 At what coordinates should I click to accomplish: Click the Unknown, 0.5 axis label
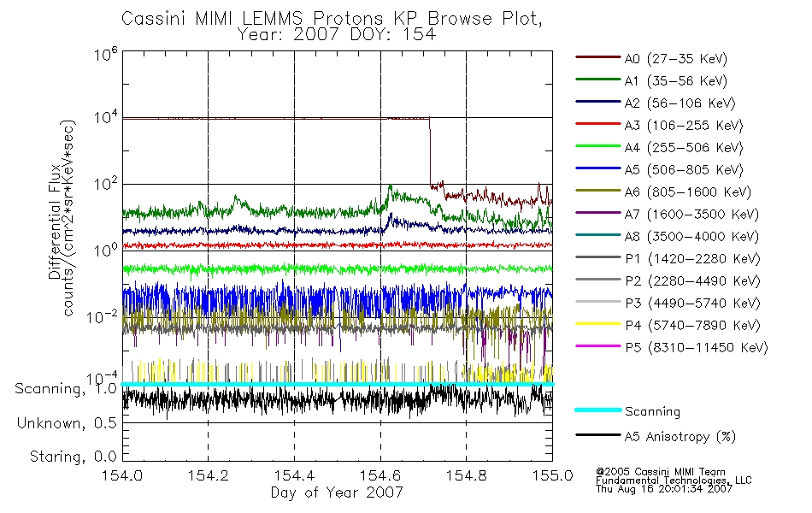67,423
